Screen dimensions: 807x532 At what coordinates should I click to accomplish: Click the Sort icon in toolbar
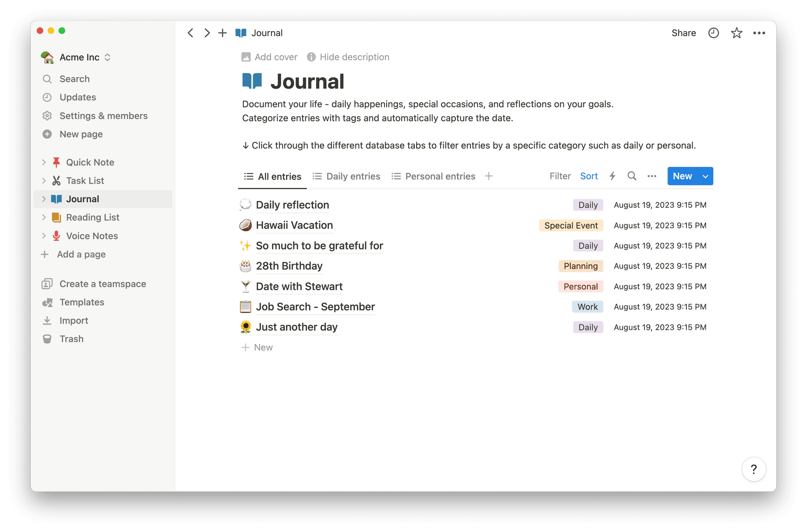[x=589, y=176]
